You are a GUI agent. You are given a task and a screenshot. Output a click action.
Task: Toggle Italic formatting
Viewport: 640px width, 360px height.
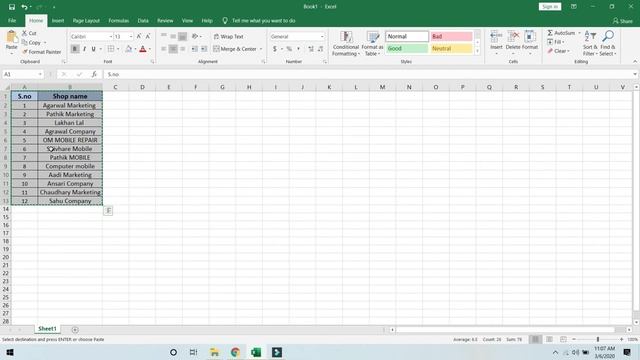(84, 49)
